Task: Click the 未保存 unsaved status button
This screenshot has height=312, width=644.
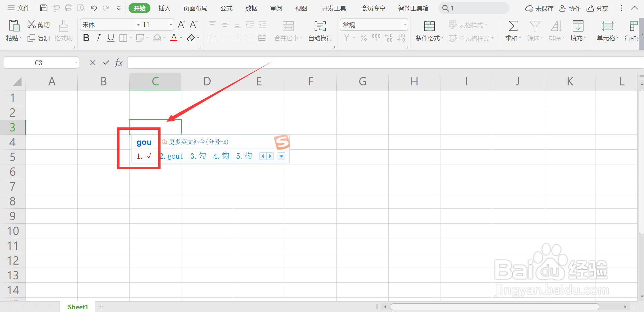Action: tap(539, 8)
